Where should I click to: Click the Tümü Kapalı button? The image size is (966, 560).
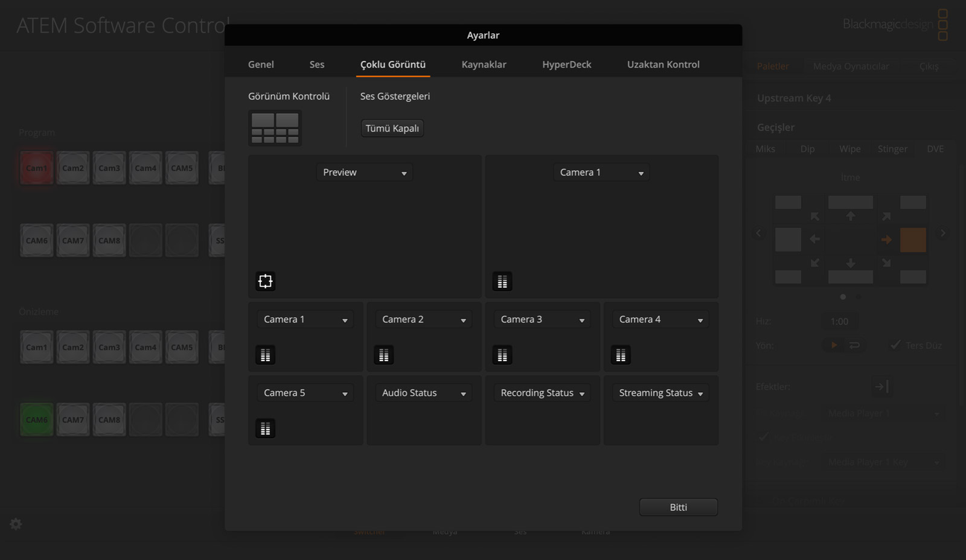tap(392, 129)
